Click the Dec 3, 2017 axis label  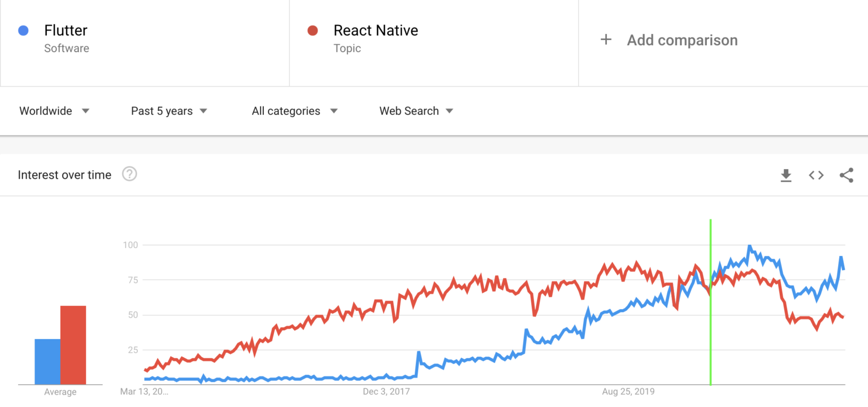pos(386,391)
